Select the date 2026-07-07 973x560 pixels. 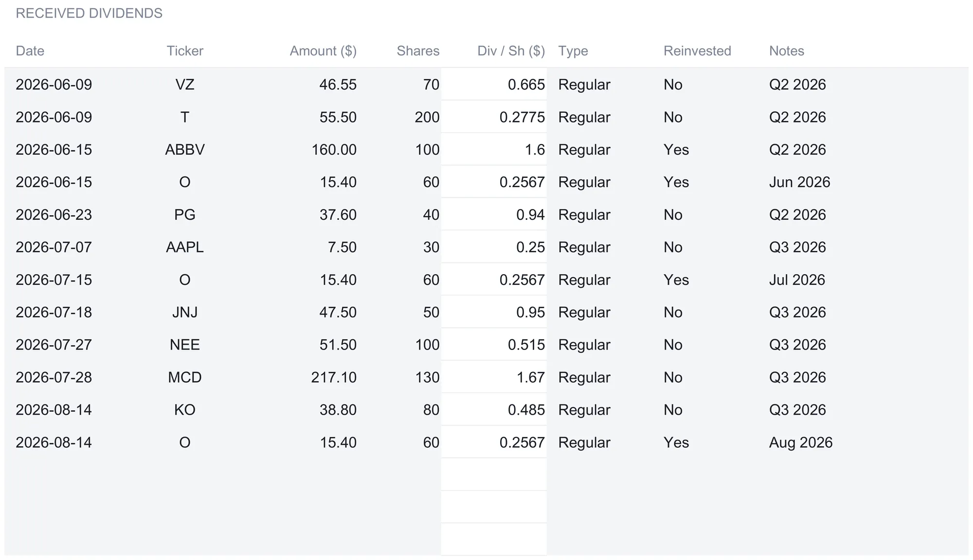tap(54, 247)
